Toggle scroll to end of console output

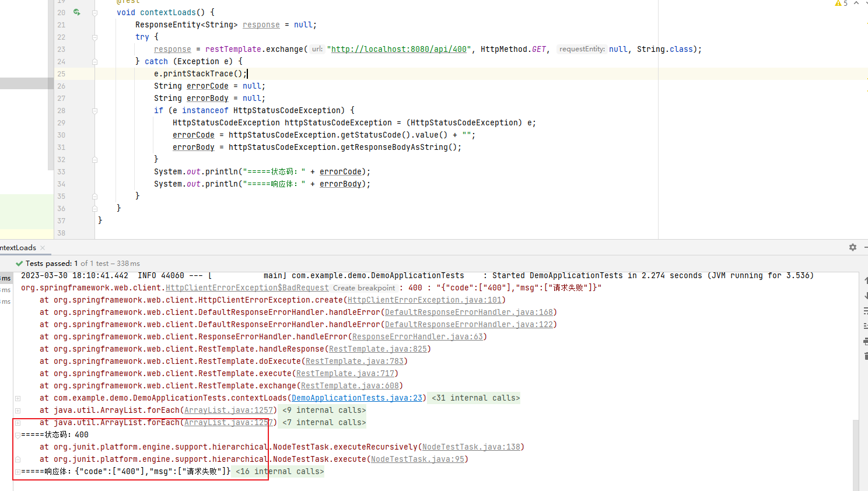click(x=865, y=326)
